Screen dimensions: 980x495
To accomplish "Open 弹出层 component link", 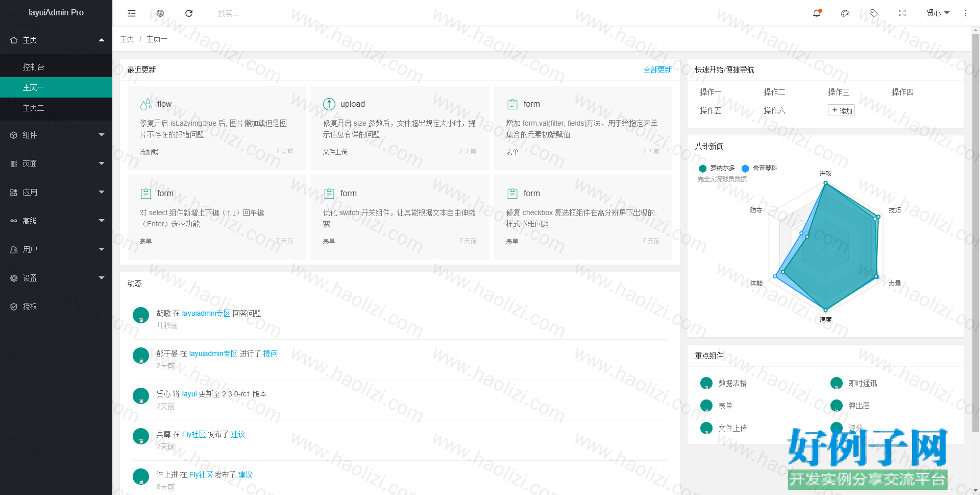I will pyautogui.click(x=859, y=406).
